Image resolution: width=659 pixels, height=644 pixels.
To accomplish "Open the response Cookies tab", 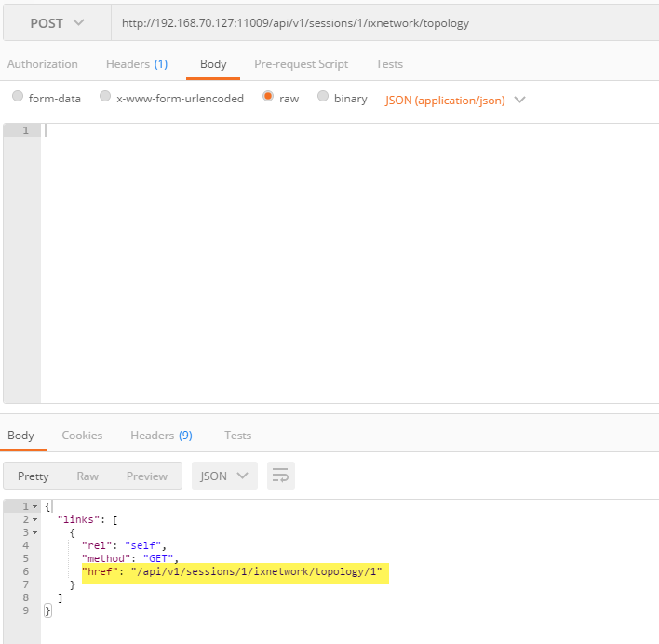I will click(x=82, y=435).
